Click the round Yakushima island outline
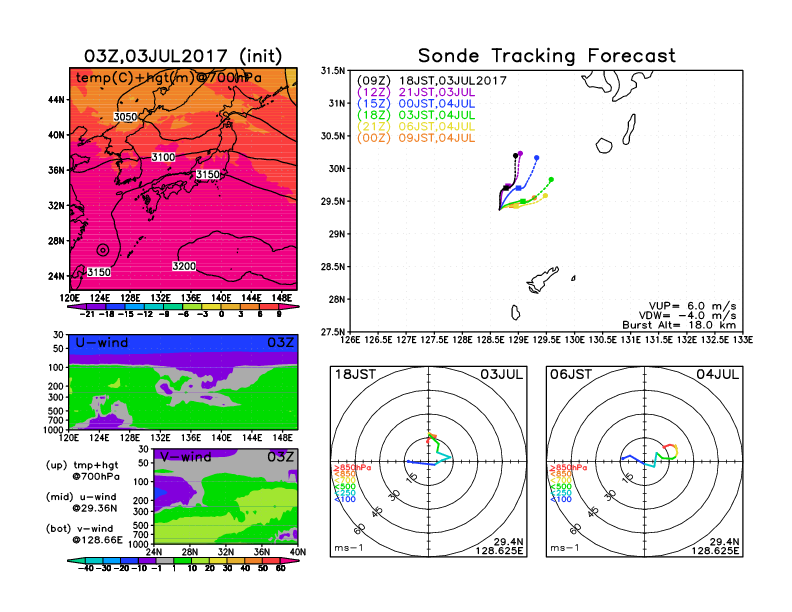 [x=604, y=146]
